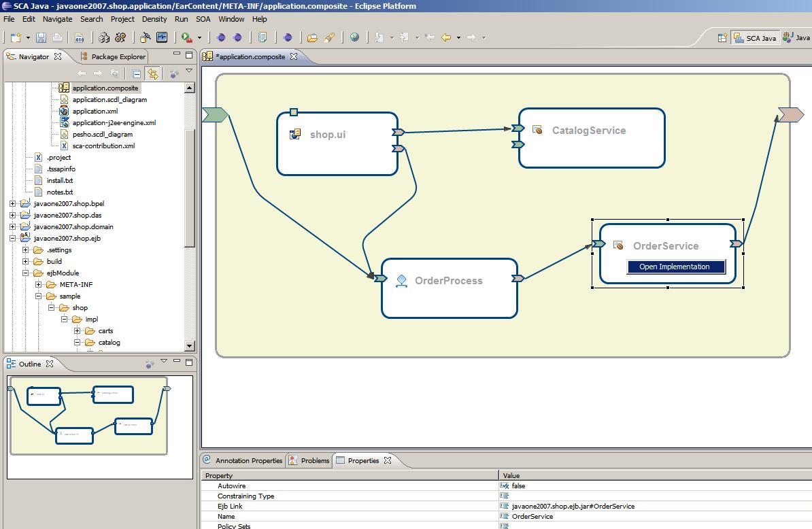The height and width of the screenshot is (529, 812).
Task: Click the Name value OrderService in Properties
Action: pyautogui.click(x=532, y=517)
